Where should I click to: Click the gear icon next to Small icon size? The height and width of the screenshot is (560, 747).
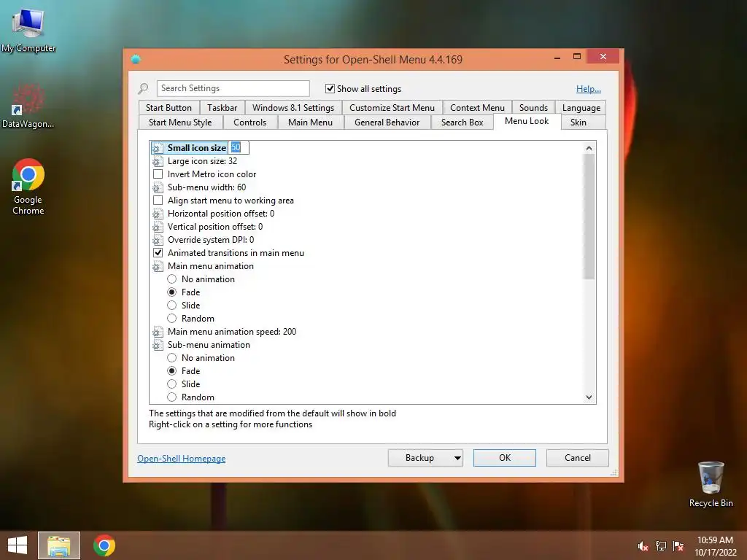[x=158, y=148]
